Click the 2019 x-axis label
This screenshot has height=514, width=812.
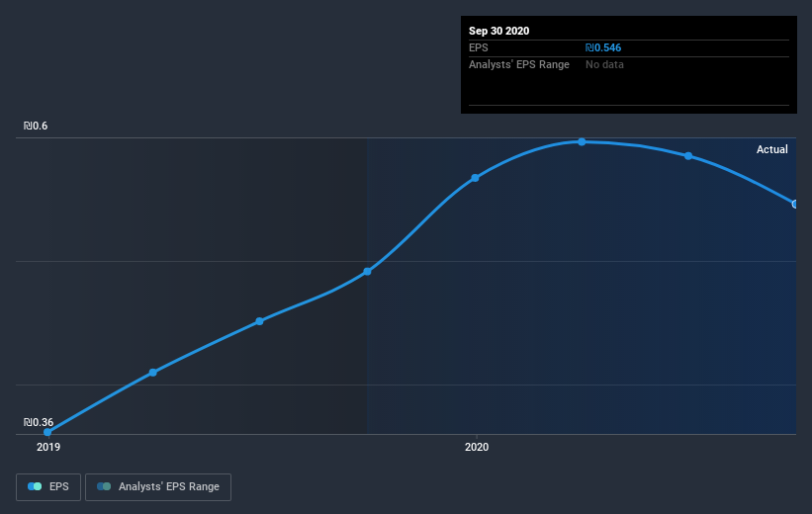(48, 447)
